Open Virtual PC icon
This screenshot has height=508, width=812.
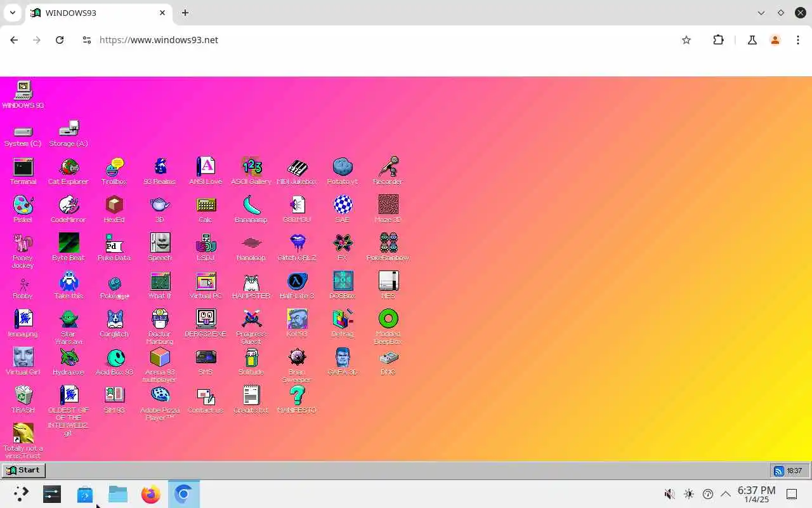click(206, 286)
